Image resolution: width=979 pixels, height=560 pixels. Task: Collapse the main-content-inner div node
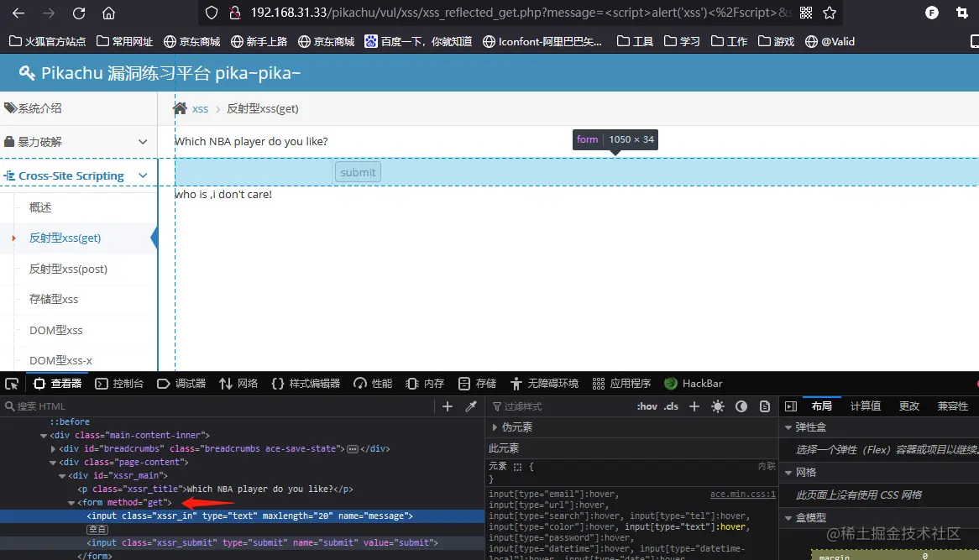[44, 436]
